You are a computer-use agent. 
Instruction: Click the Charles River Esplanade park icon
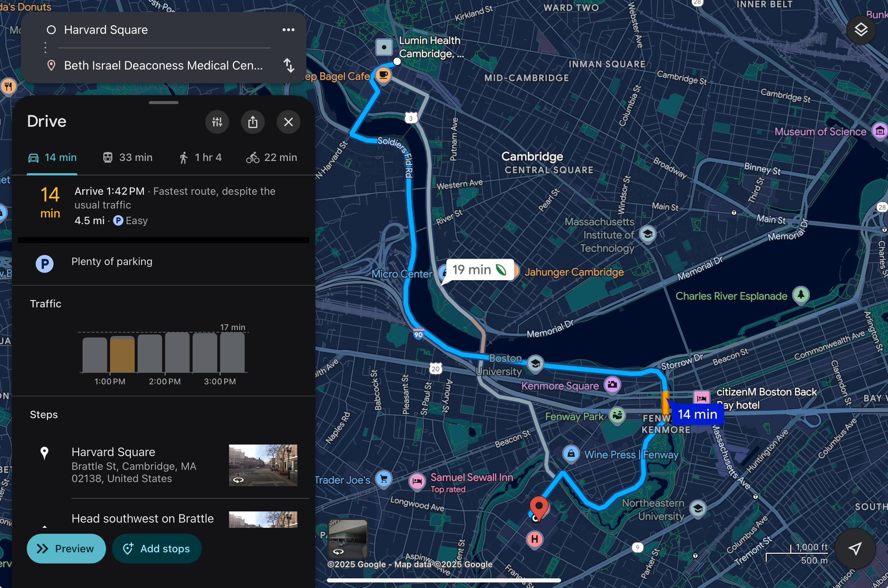(x=801, y=295)
